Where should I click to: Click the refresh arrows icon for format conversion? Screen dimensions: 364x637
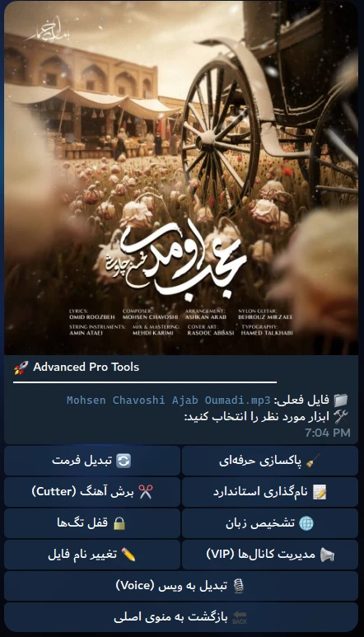pyautogui.click(x=124, y=461)
